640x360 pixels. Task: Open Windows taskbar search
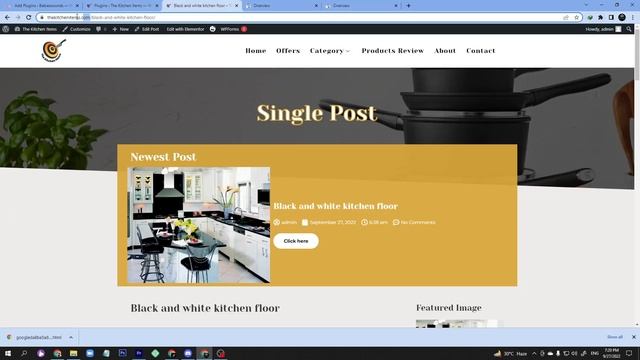[24, 353]
